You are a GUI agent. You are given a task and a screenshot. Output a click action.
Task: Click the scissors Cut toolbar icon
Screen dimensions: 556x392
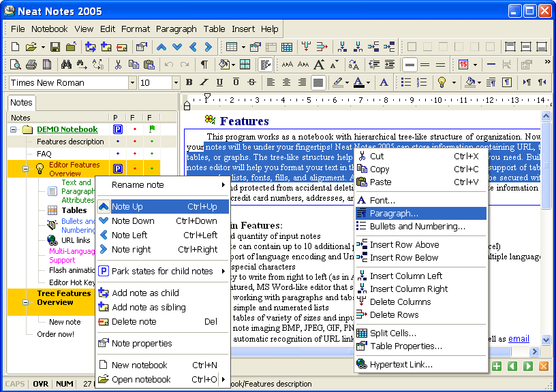pos(118,65)
